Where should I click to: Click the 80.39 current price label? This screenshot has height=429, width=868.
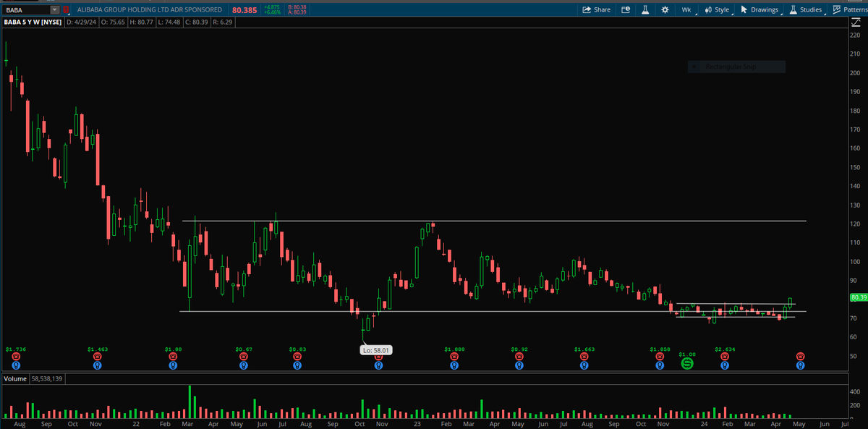pyautogui.click(x=859, y=297)
